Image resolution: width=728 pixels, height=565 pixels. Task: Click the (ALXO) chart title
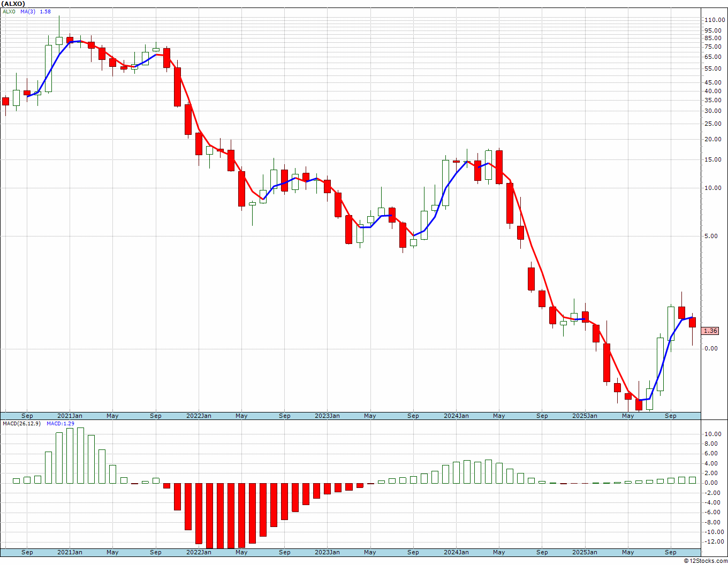(x=13, y=4)
